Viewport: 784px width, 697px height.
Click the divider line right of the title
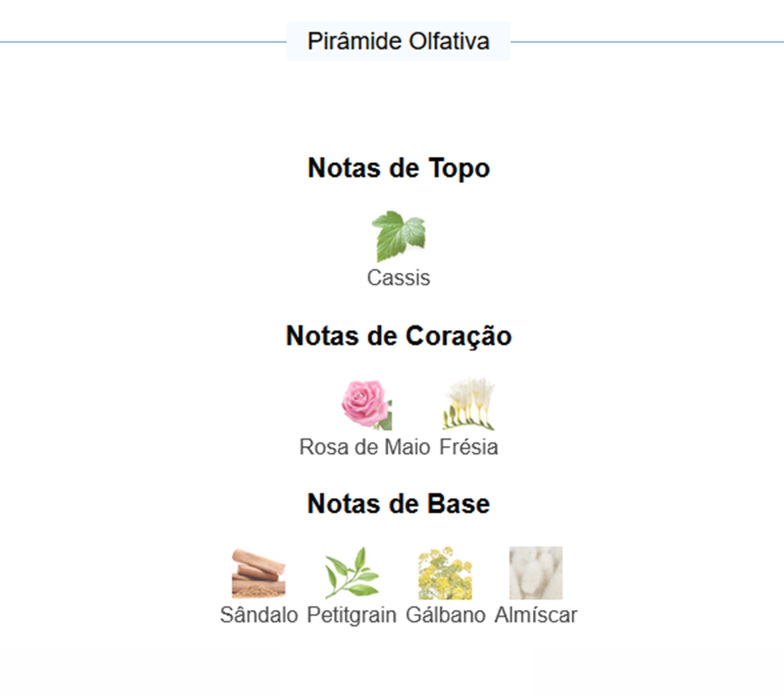[x=647, y=42]
